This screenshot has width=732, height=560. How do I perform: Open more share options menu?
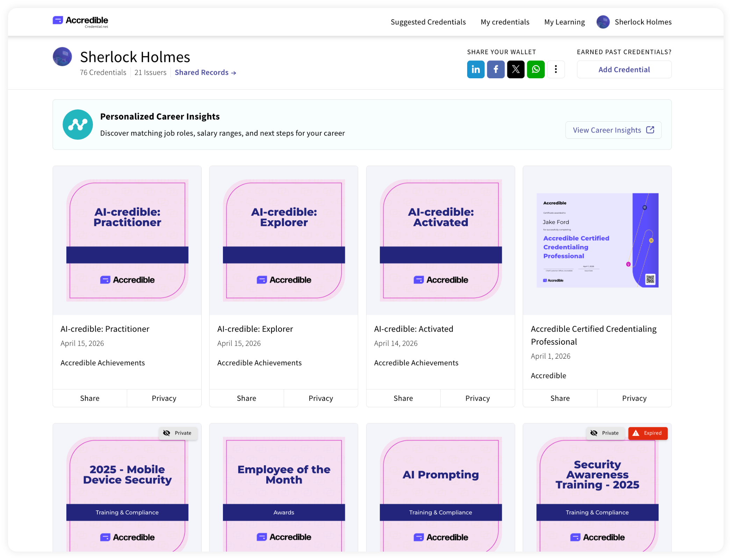[x=556, y=69]
